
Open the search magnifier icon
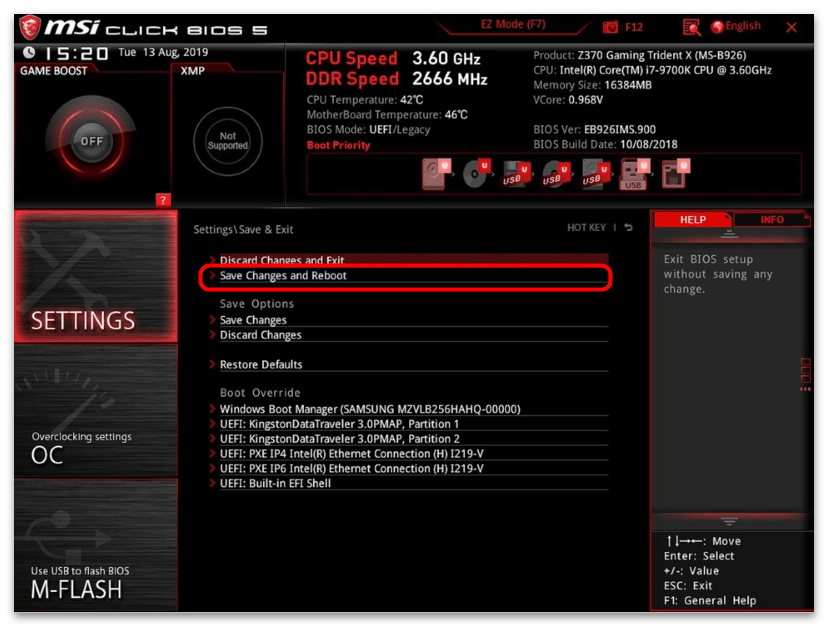pyautogui.click(x=691, y=27)
